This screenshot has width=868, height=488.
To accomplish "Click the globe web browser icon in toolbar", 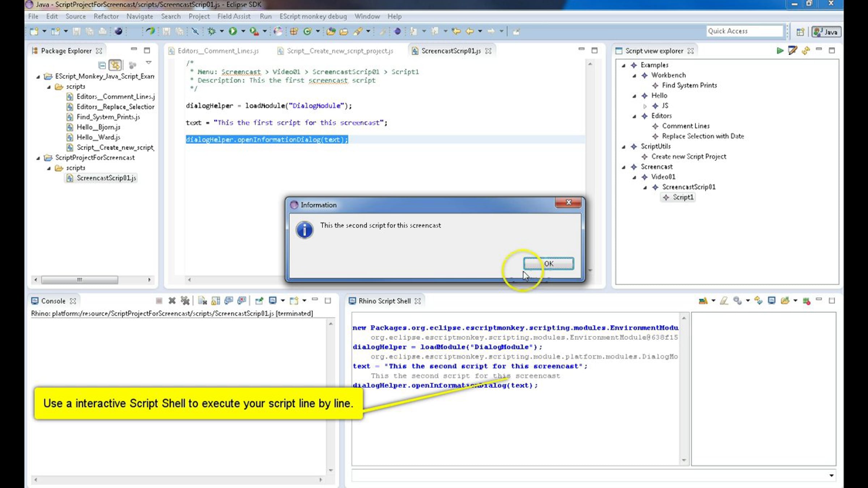I will click(x=278, y=31).
